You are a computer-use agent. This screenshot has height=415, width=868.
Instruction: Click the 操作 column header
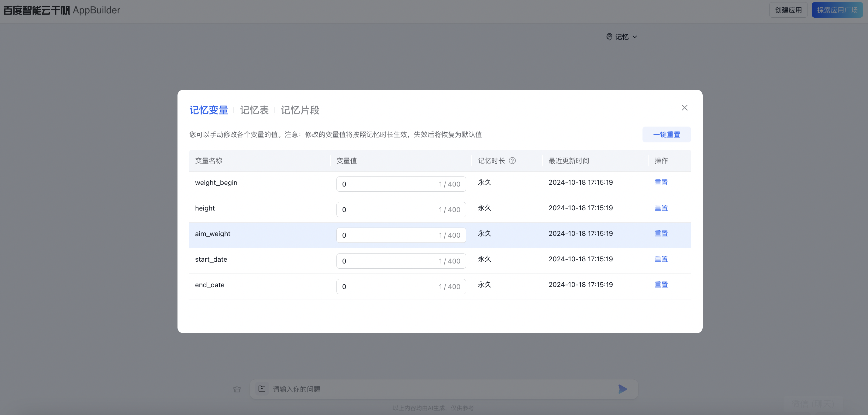(661, 161)
